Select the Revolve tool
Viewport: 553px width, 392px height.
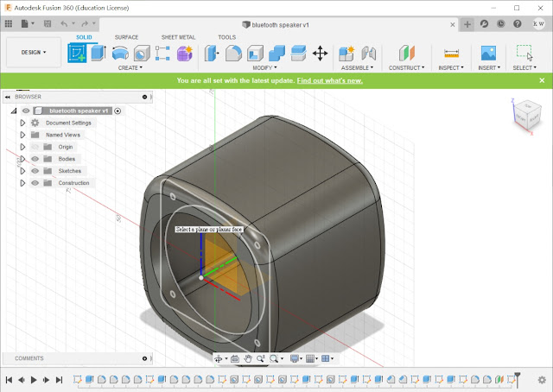(120, 54)
